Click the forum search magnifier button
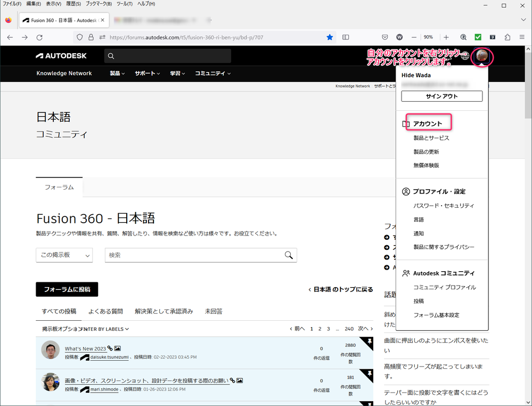The image size is (532, 406). tap(289, 255)
